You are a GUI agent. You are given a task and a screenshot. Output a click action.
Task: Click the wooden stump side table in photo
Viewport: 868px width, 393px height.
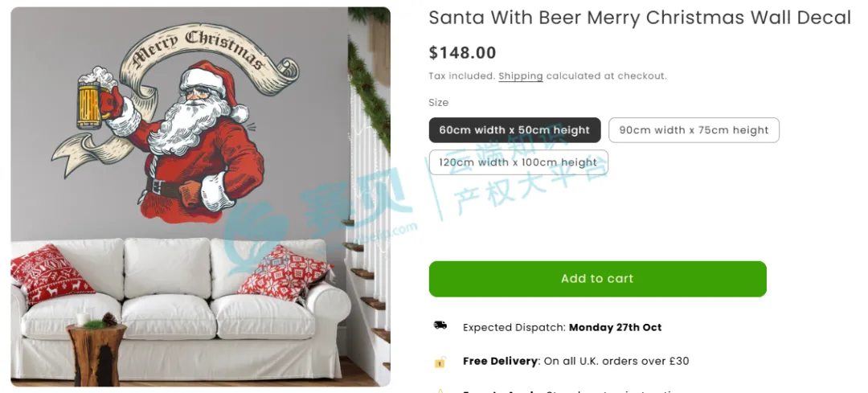coord(96,354)
